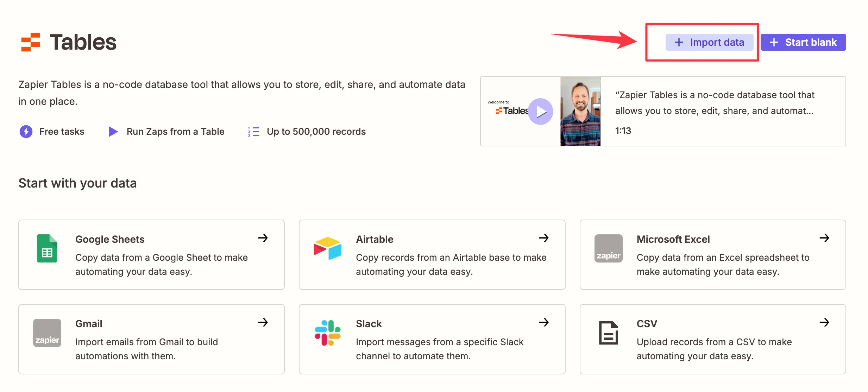The width and height of the screenshot is (868, 392).
Task: Click the Airtable logo icon
Action: pyautogui.click(x=327, y=248)
